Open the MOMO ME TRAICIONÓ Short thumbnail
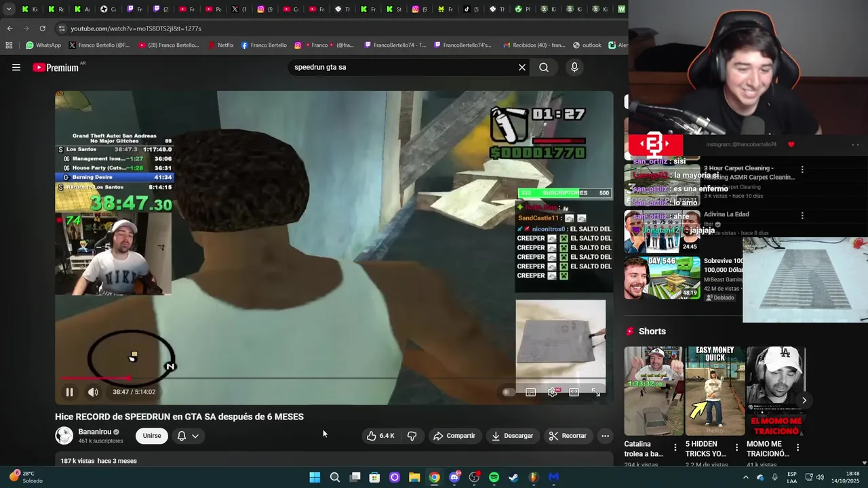 click(x=776, y=391)
